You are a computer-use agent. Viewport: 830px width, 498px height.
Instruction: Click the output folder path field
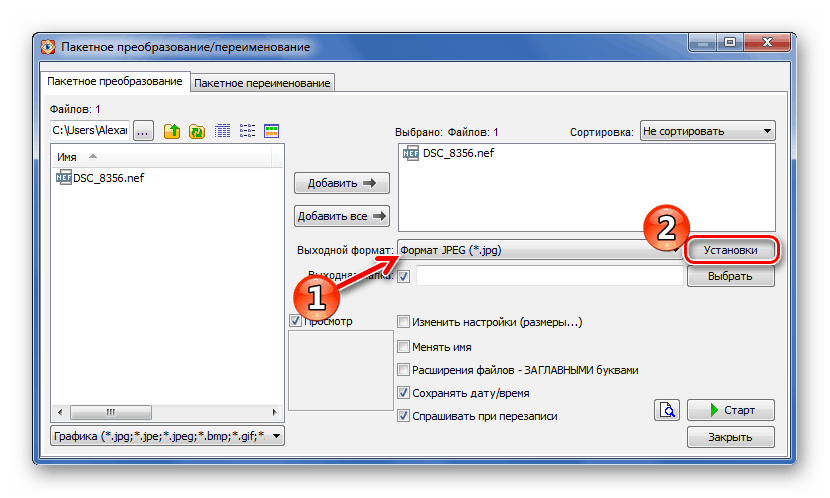point(549,276)
